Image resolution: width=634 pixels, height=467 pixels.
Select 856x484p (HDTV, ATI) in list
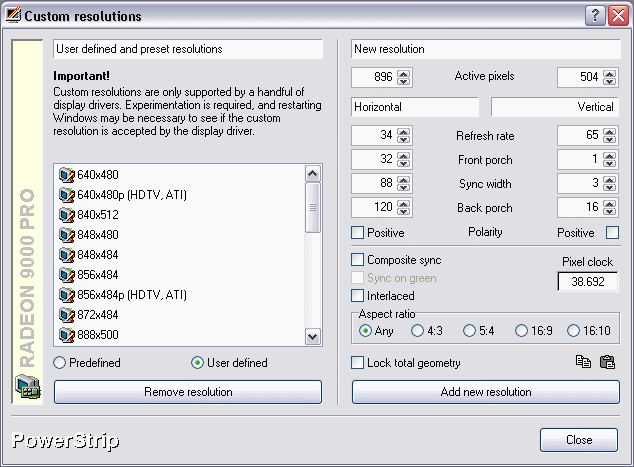coord(131,295)
